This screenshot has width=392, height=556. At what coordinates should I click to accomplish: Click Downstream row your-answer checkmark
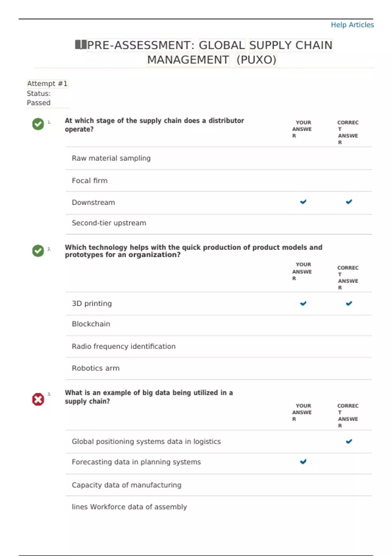(303, 202)
